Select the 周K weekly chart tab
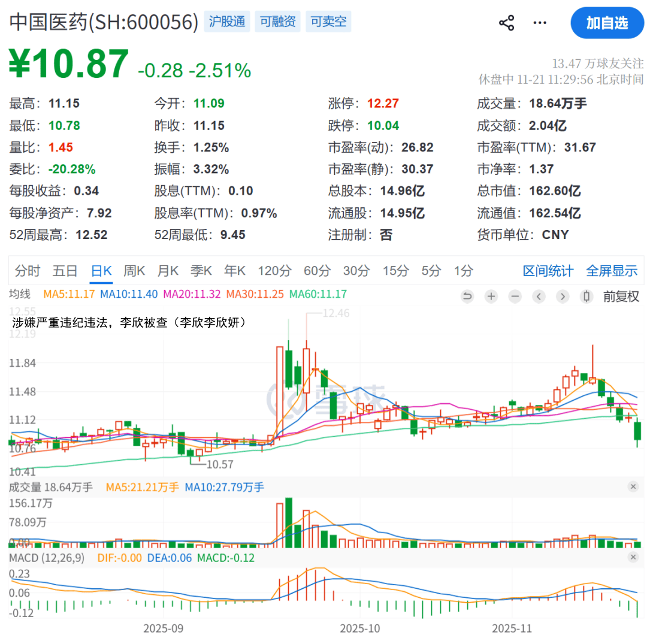This screenshot has width=647, height=644. tap(134, 271)
